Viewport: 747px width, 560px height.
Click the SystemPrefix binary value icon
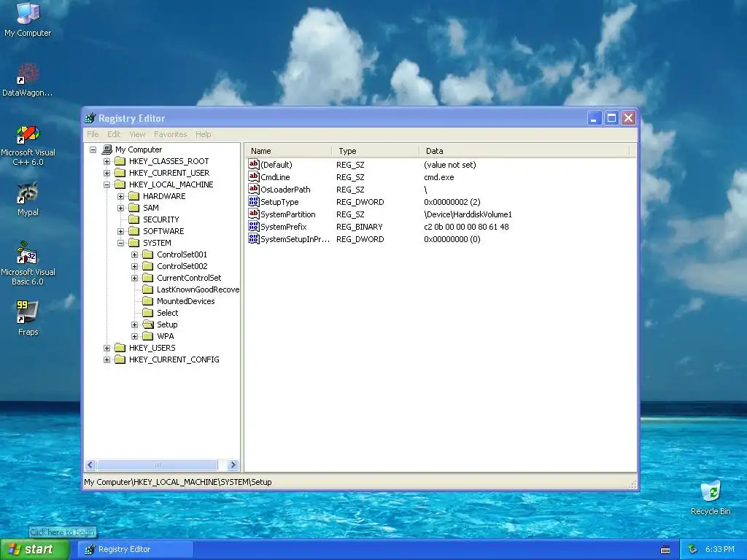coord(253,226)
